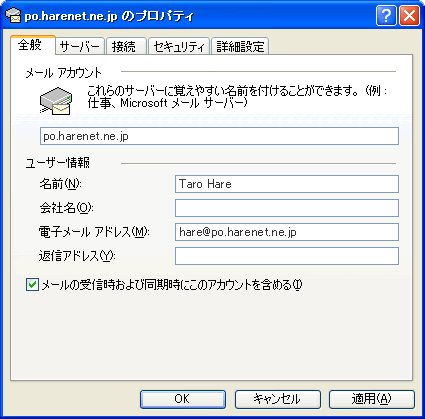Click the mail account server envelope icon
The width and height of the screenshot is (425, 419).
(56, 101)
